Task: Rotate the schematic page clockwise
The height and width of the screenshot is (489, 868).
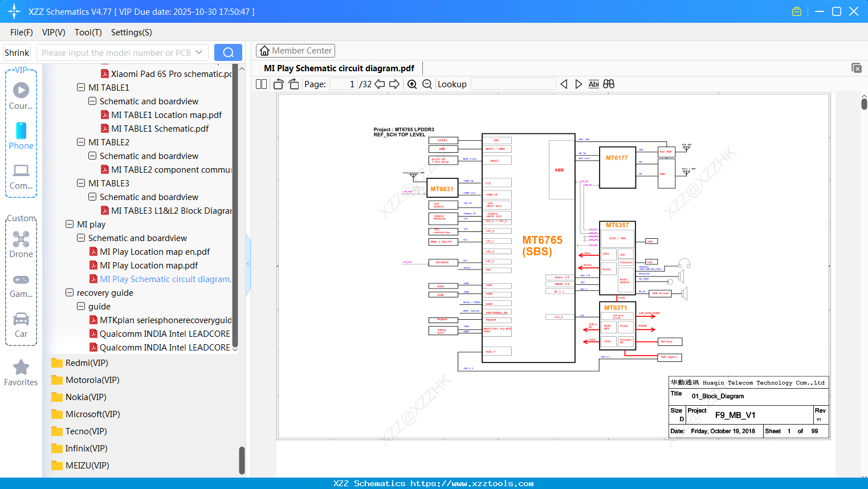Action: click(x=294, y=84)
